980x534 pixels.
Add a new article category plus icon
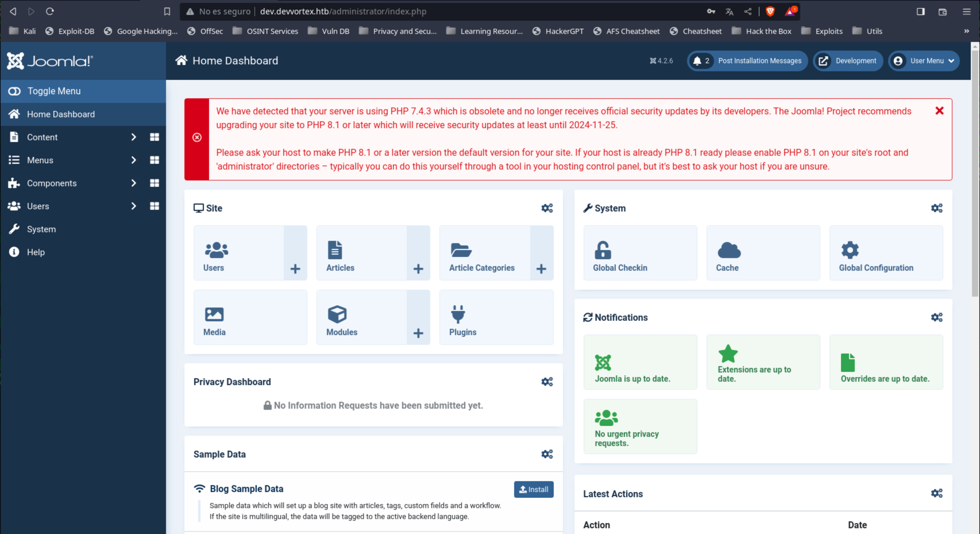click(541, 253)
